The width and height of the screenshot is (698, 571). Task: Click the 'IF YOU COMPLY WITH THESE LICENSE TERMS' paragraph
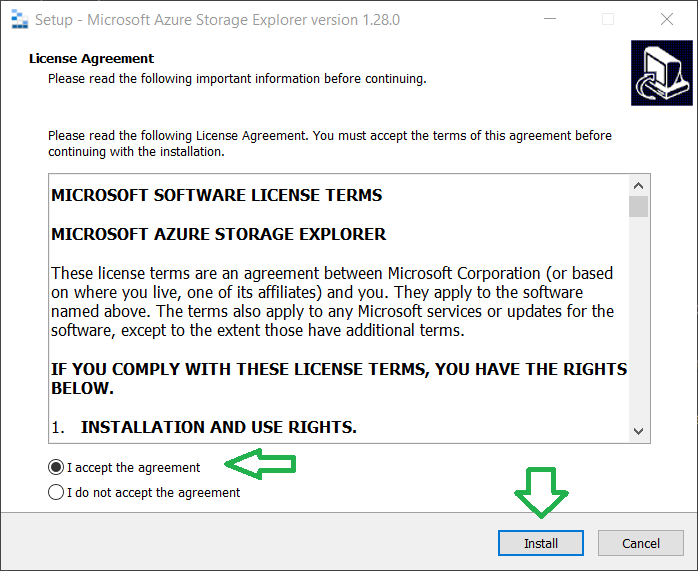339,379
